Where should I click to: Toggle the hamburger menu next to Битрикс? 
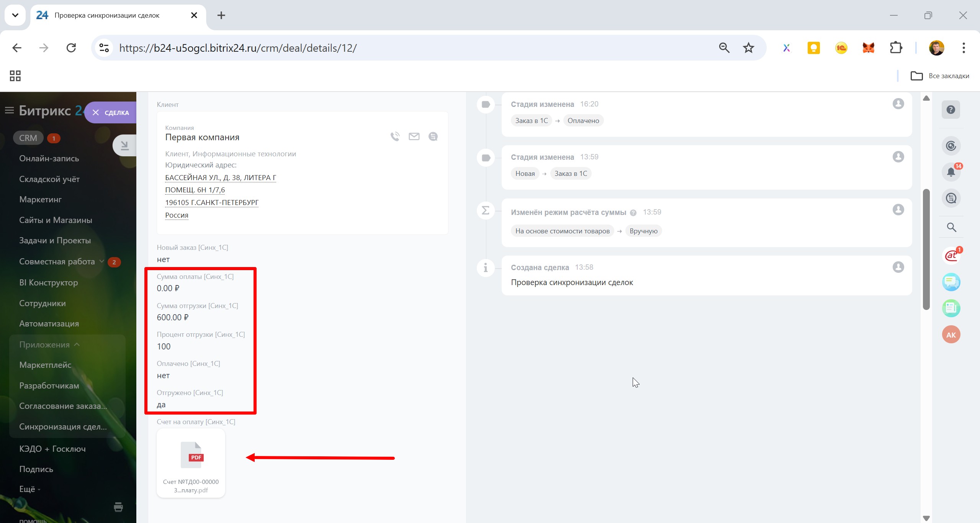click(9, 111)
